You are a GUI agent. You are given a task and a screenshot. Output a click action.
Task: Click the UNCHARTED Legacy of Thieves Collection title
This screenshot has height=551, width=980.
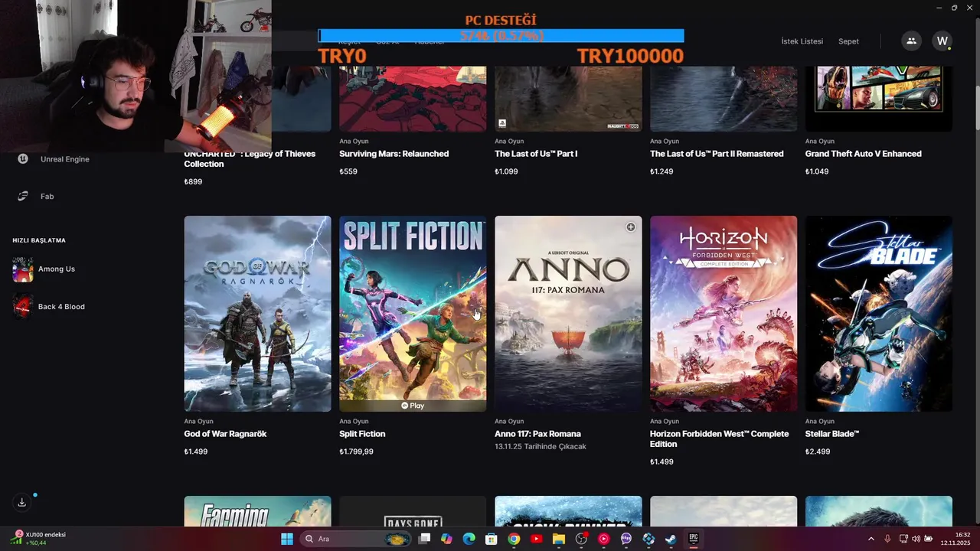tap(250, 158)
